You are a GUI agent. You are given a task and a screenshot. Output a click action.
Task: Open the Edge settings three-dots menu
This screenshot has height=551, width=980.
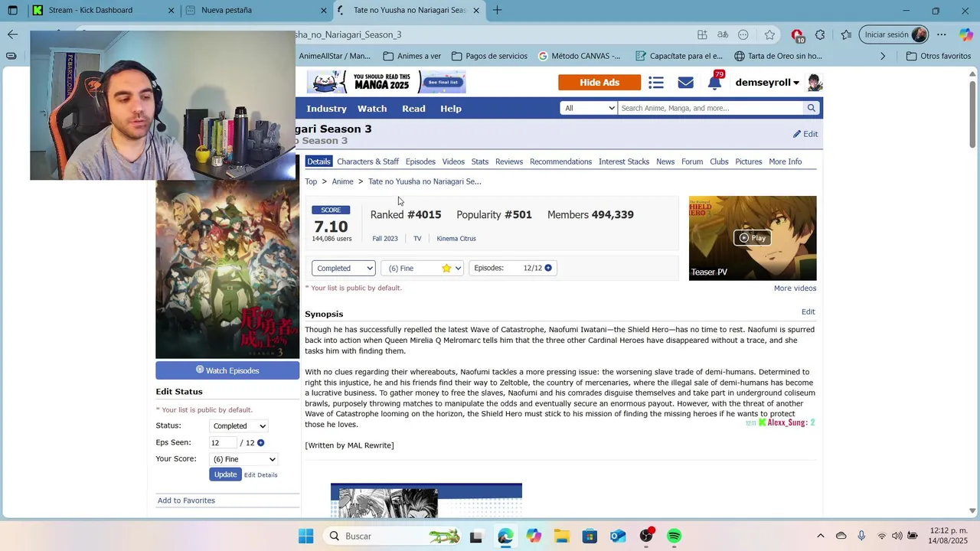pos(942,34)
